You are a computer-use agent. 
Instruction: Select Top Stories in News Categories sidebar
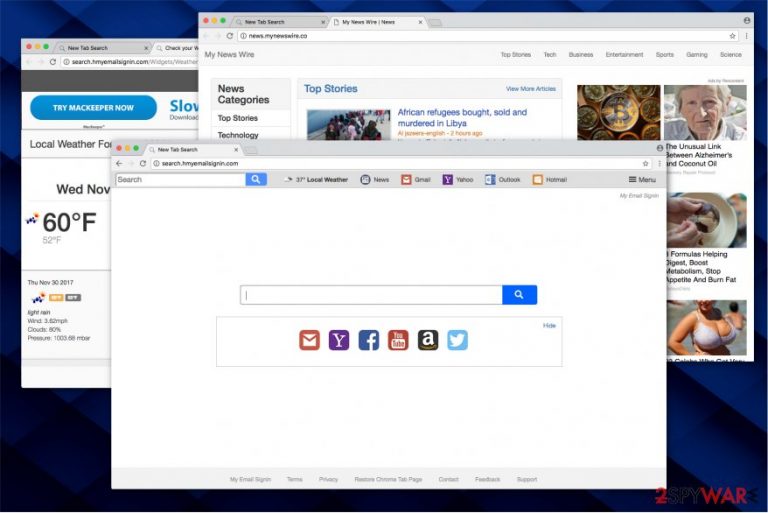click(x=238, y=118)
